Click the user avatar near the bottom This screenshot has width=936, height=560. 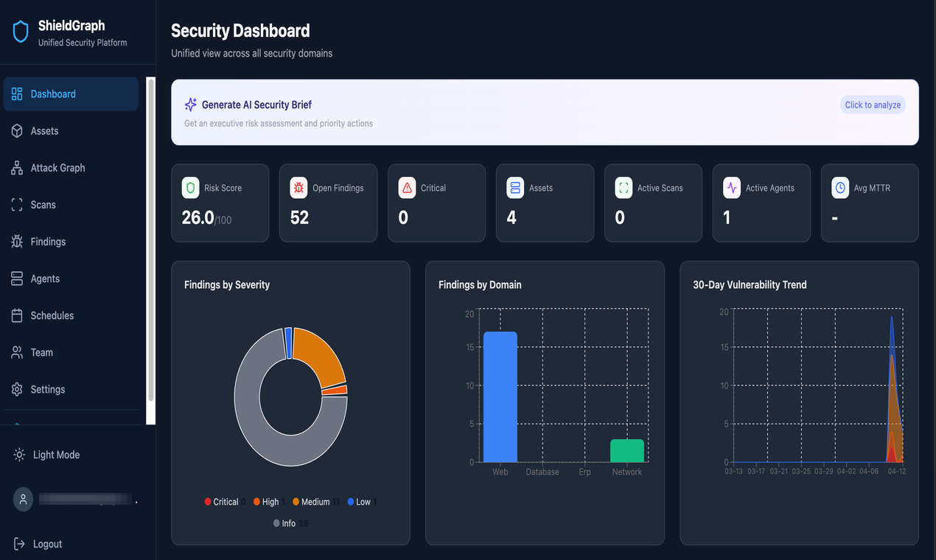click(x=22, y=499)
